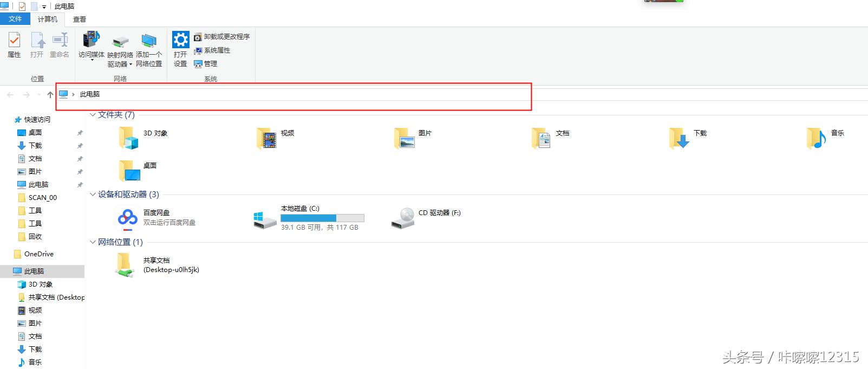Collapse the Network locations (网络位置) group
Viewport: 868px width, 369px height.
click(x=93, y=242)
